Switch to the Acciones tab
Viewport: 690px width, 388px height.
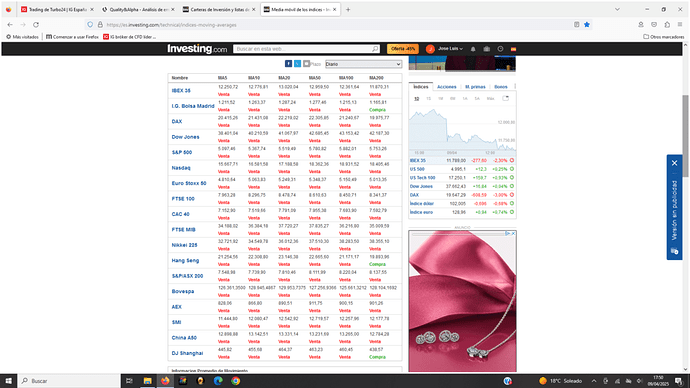(446, 87)
